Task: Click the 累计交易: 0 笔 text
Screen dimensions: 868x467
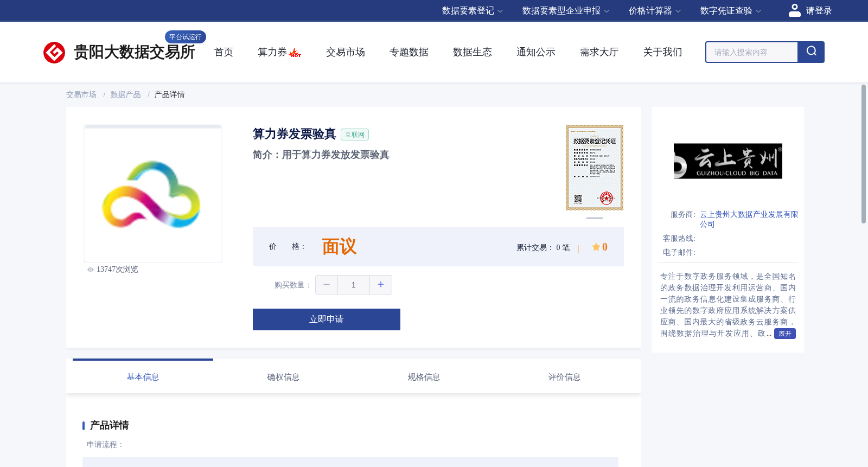Action: (x=543, y=247)
